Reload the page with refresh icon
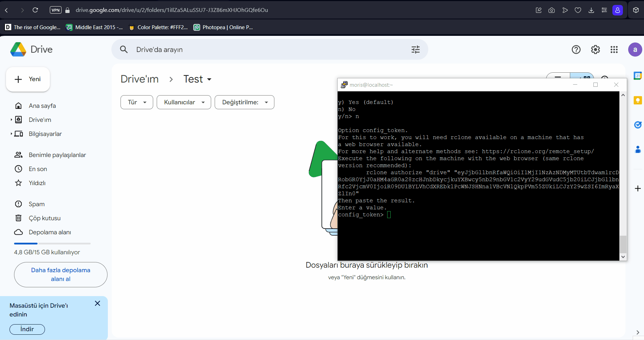 pos(35,10)
